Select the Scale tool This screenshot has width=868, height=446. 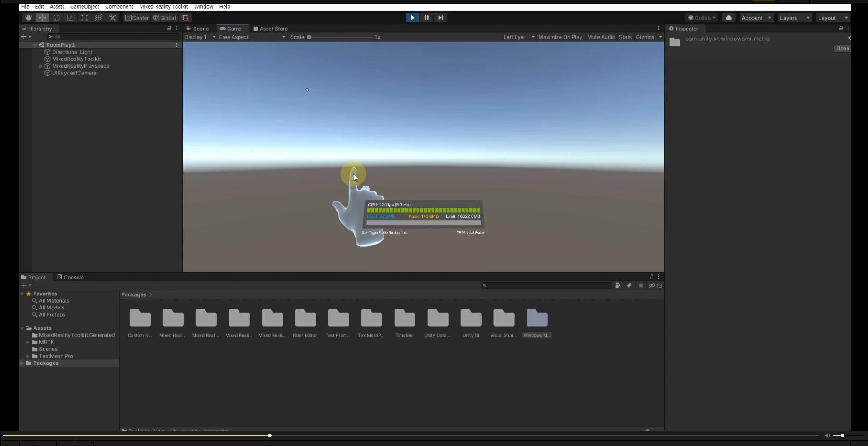pyautogui.click(x=70, y=18)
